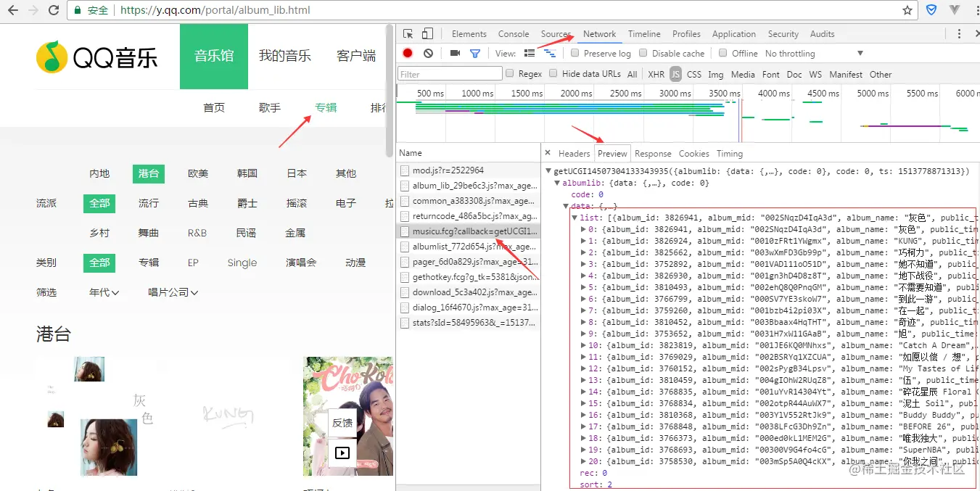
Task: Click the 反馈 feedback button
Action: tap(342, 423)
